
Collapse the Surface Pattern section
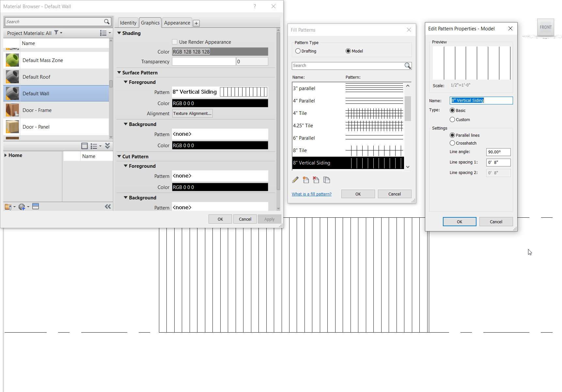(119, 72)
